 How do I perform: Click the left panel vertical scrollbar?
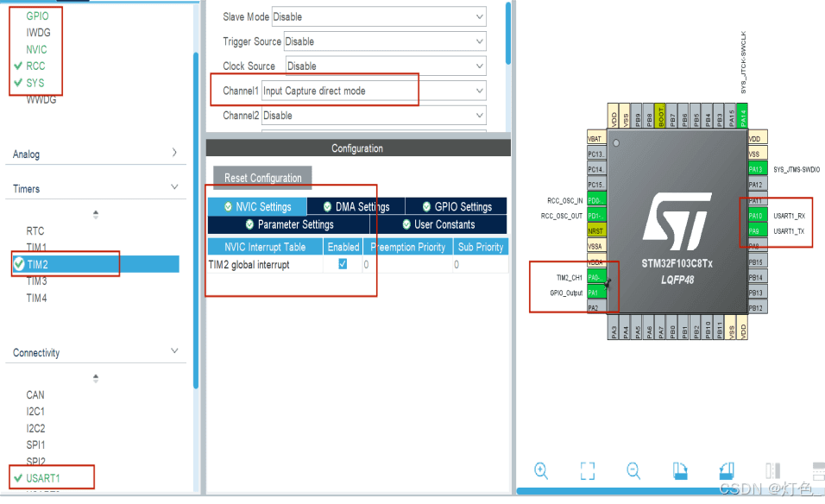tap(196, 221)
